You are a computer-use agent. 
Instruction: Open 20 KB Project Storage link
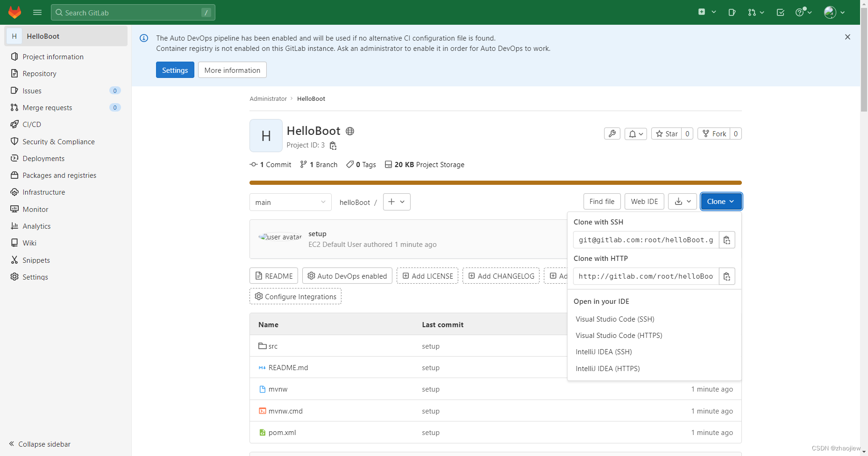point(424,164)
